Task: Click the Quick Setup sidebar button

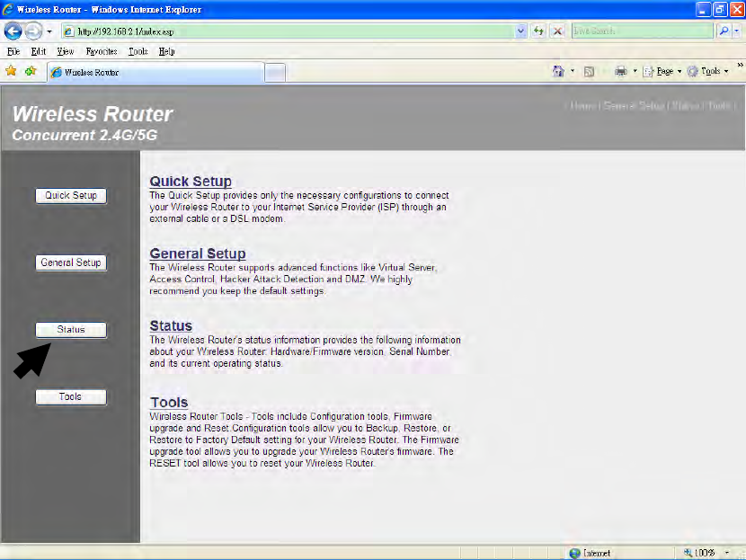Action: coord(71,196)
